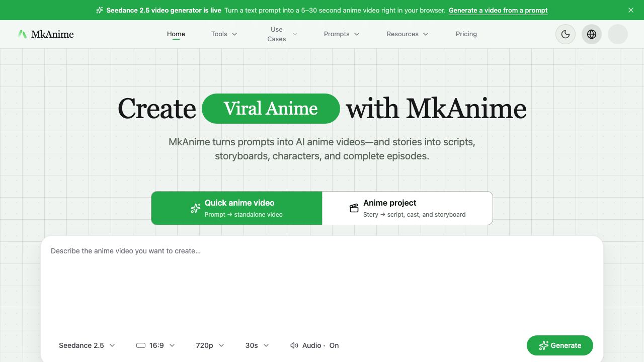644x362 pixels.
Task: Open the Seedance 2.5 model dropdown
Action: pyautogui.click(x=87, y=345)
